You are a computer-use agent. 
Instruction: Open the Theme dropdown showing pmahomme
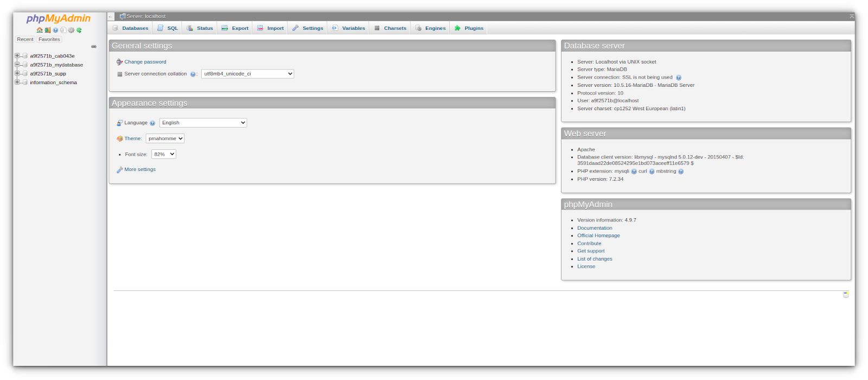click(165, 138)
